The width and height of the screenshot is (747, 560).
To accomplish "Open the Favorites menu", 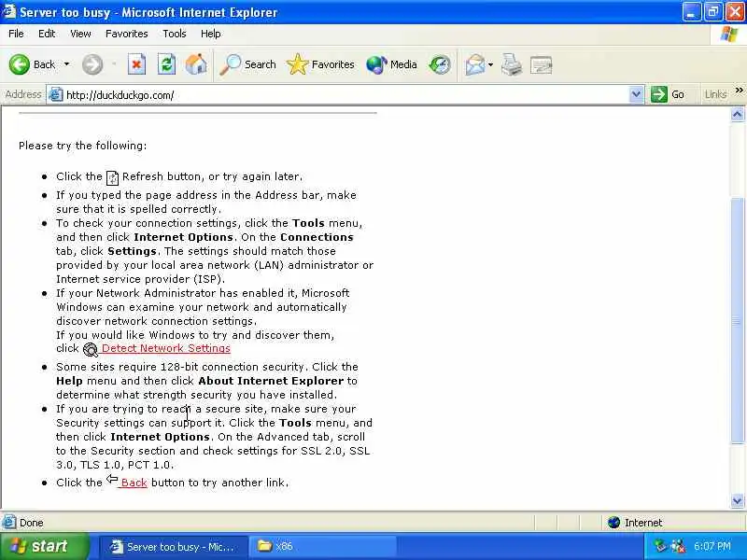I will tap(126, 34).
